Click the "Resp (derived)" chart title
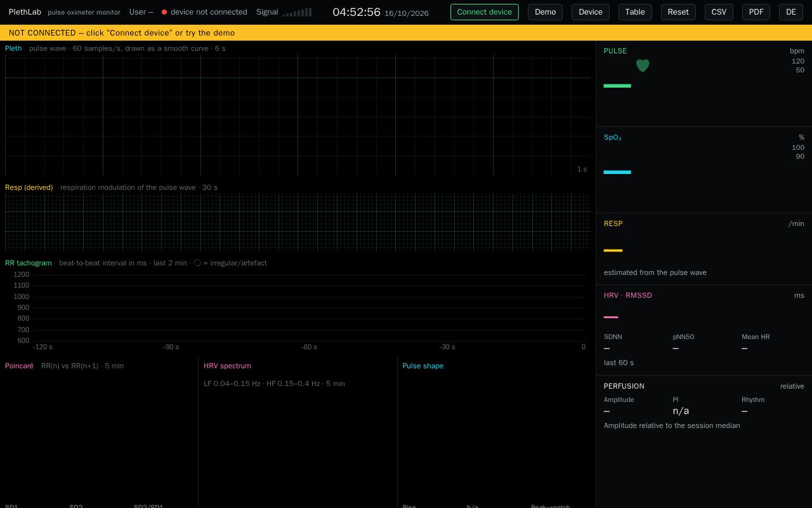812x508 pixels. 29,187
